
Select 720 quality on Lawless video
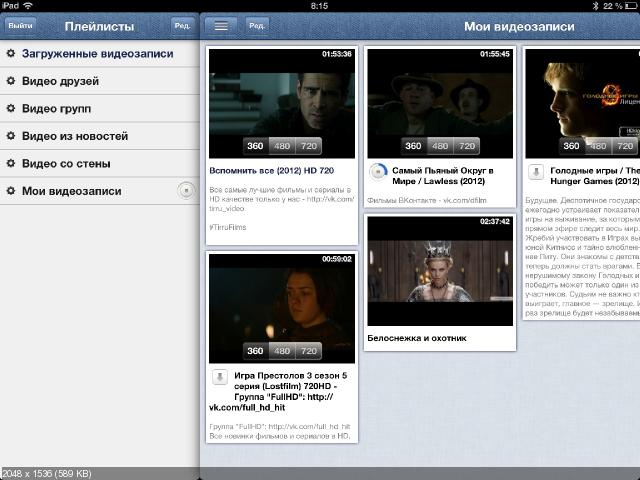467,146
